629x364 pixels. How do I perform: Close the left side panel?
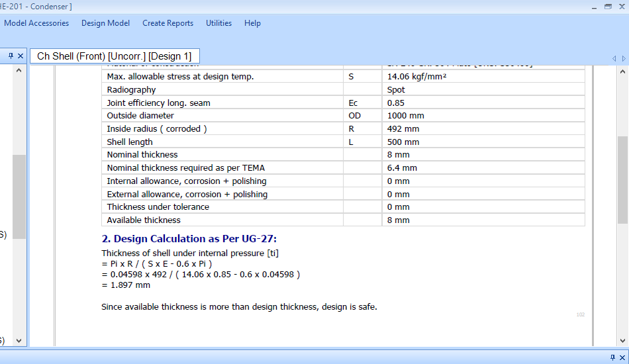pos(21,56)
